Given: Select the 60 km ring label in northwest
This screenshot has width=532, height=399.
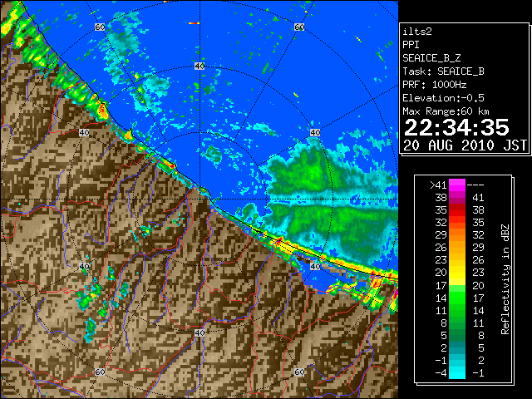Looking at the screenshot, I should (100, 27).
